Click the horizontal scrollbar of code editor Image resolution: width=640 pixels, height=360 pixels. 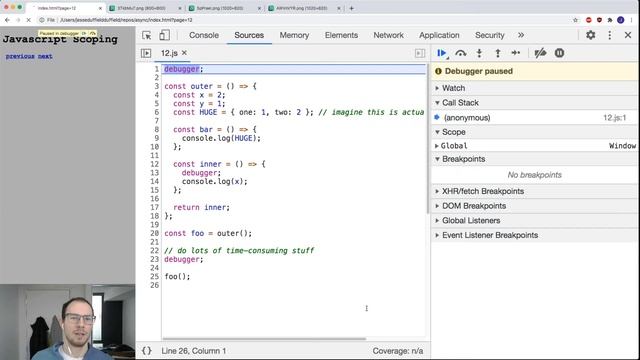point(264,338)
